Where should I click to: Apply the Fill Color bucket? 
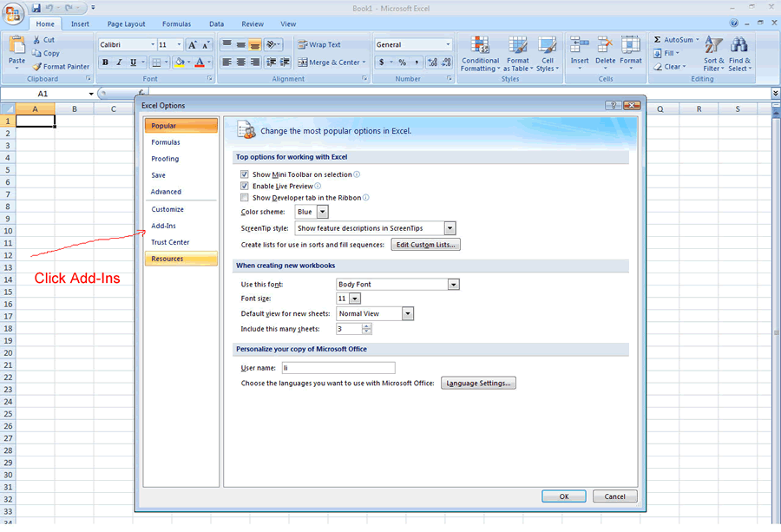tap(180, 62)
